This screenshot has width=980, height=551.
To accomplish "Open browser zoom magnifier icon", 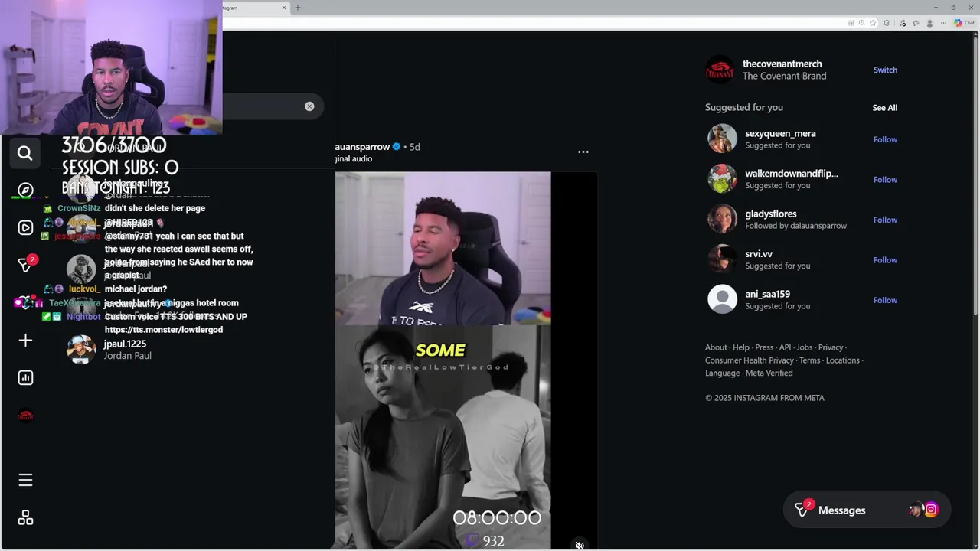I will click(862, 23).
